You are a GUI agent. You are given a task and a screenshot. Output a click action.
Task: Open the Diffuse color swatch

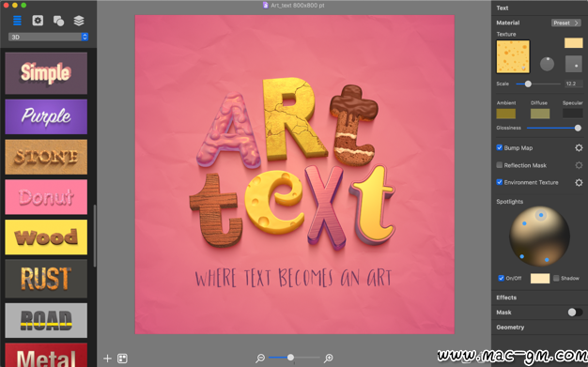pyautogui.click(x=540, y=114)
